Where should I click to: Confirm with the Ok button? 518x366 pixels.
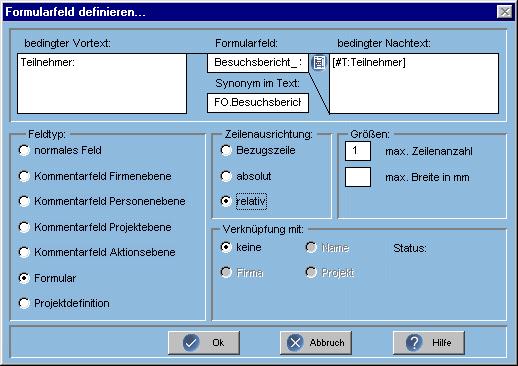pos(204,343)
